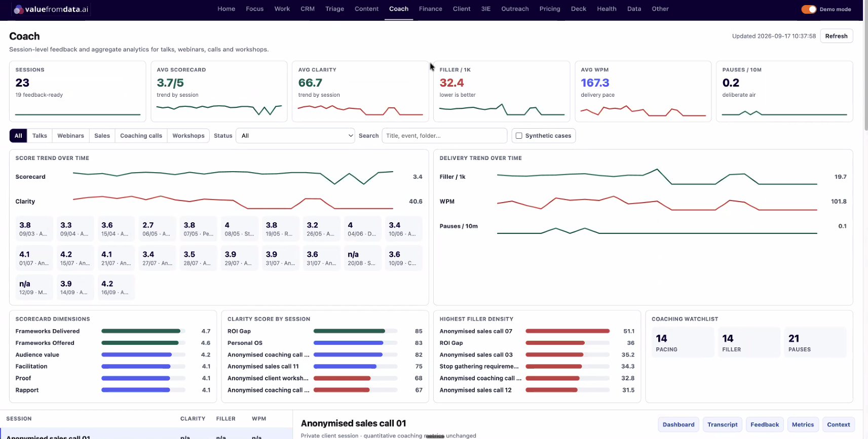Toggle Demo mode switch off
This screenshot has height=439, width=868.
tap(809, 9)
